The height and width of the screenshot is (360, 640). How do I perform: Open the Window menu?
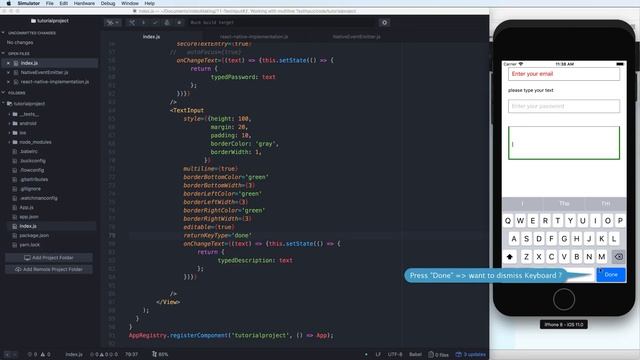(130, 3)
